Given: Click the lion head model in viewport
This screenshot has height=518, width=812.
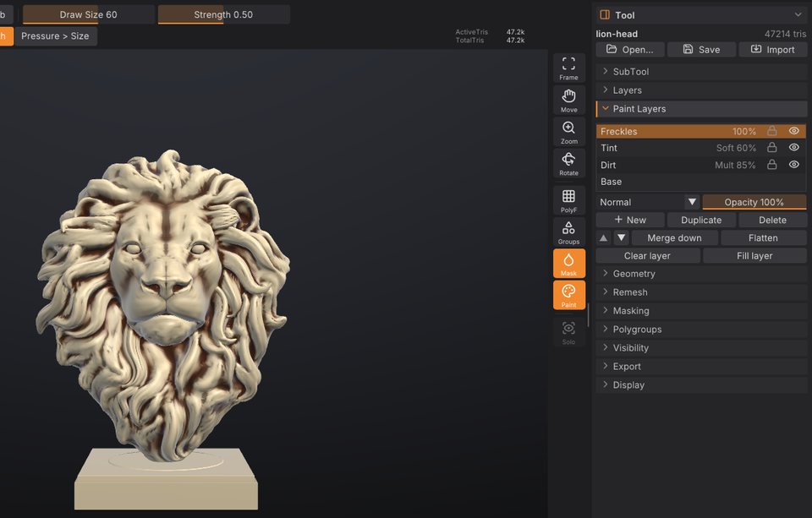Looking at the screenshot, I should point(163,305).
